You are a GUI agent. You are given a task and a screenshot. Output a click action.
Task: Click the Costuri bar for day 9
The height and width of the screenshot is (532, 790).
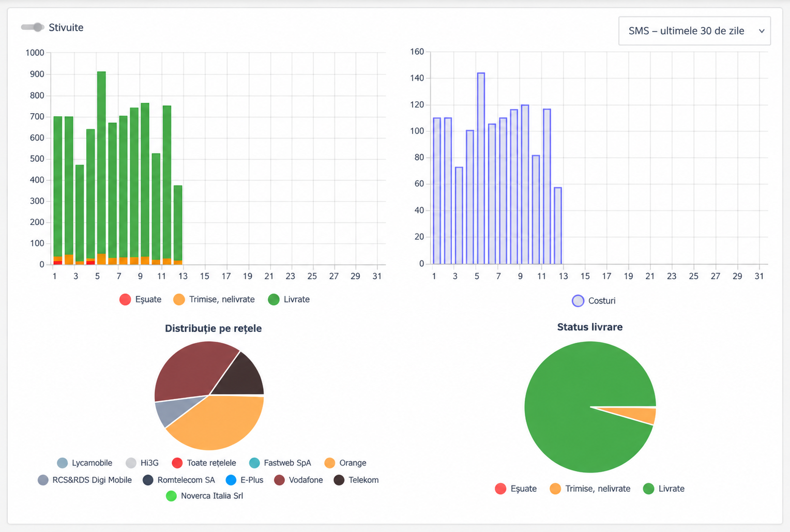(x=525, y=185)
